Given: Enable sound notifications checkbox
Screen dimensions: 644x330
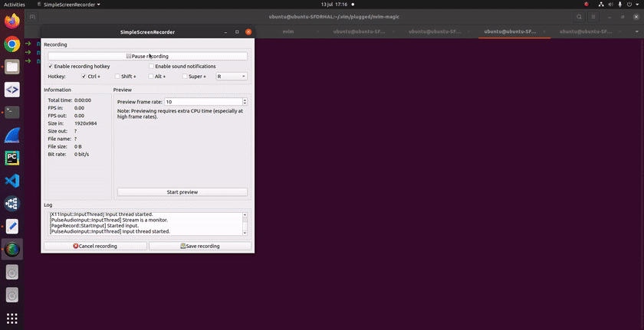Looking at the screenshot, I should click(151, 67).
